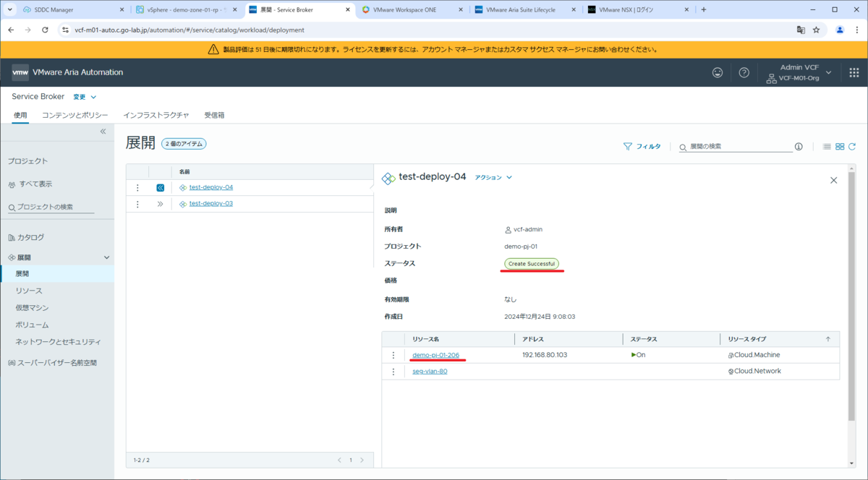This screenshot has width=868, height=480.
Task: Select the インフラストラクチャ tab
Action: pyautogui.click(x=156, y=115)
